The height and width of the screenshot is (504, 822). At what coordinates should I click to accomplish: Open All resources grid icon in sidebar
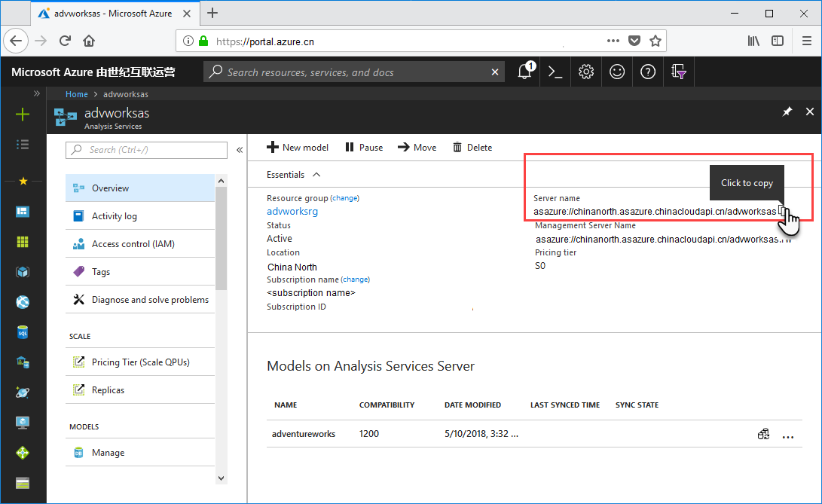tap(23, 242)
